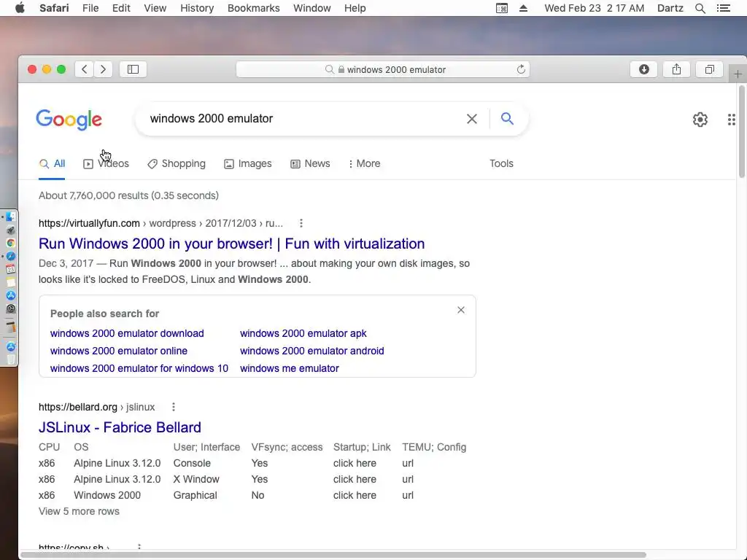Switch to the News results tab

[310, 163]
